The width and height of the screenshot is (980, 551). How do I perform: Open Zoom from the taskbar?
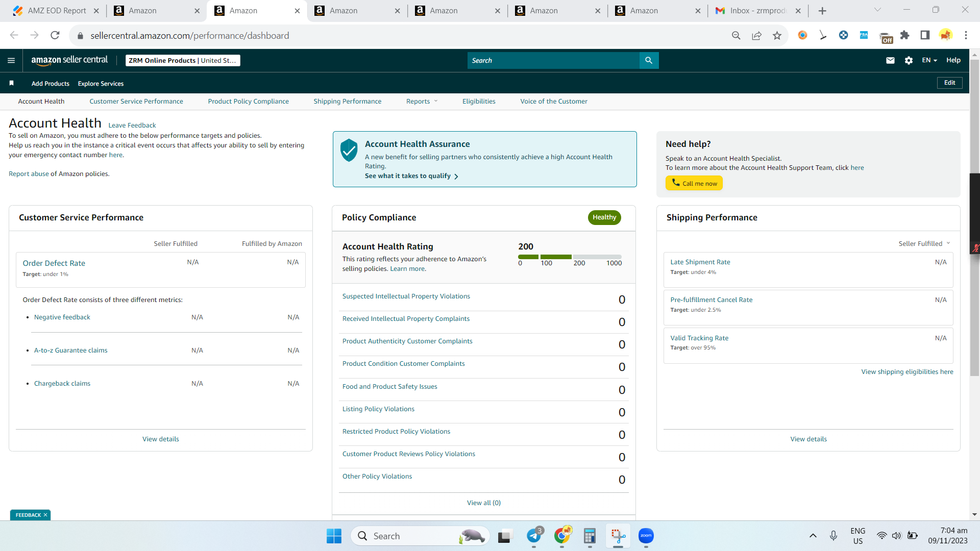[x=646, y=536]
